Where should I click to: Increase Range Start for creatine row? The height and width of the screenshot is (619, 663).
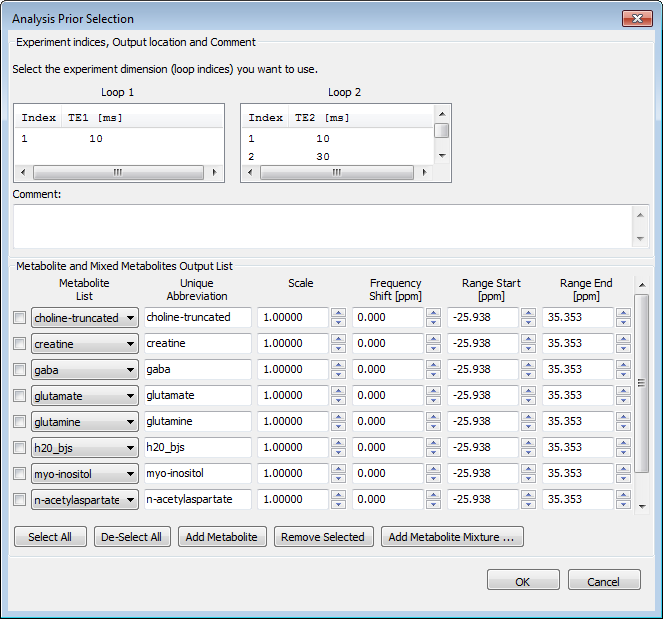529,339
